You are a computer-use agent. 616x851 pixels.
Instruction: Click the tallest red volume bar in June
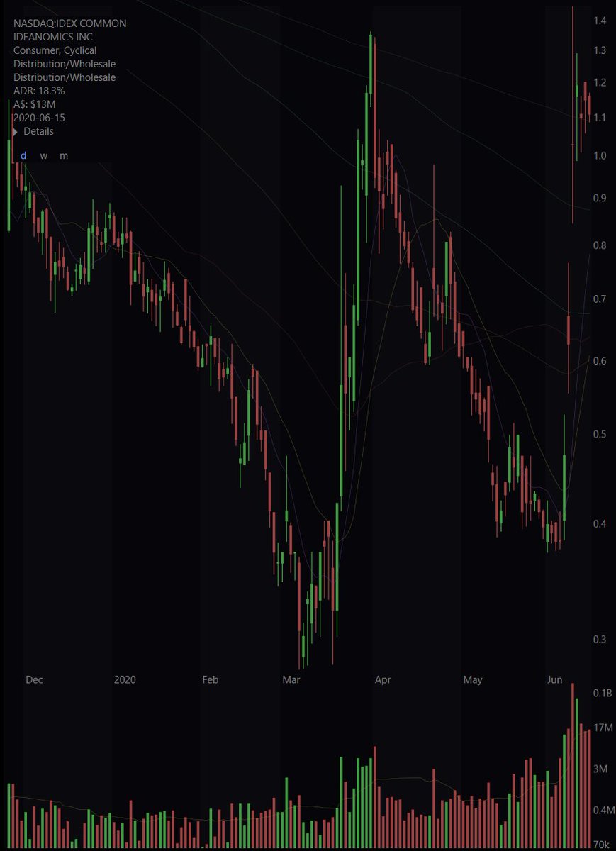tap(572, 767)
